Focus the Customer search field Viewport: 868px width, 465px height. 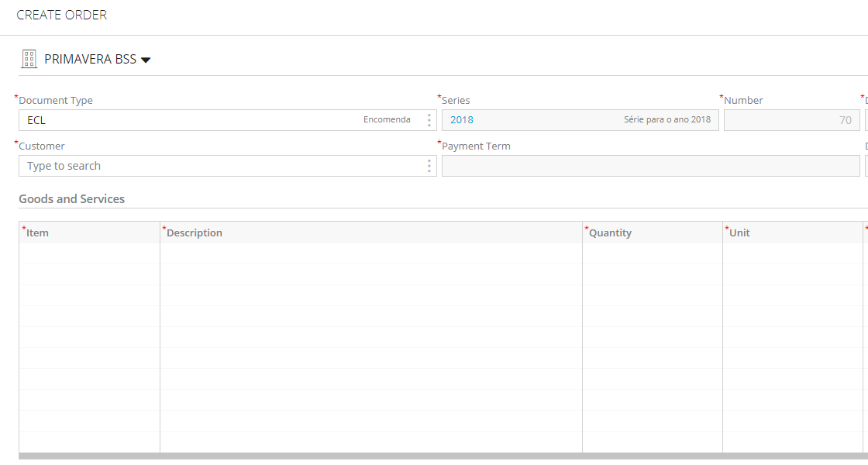[222, 166]
